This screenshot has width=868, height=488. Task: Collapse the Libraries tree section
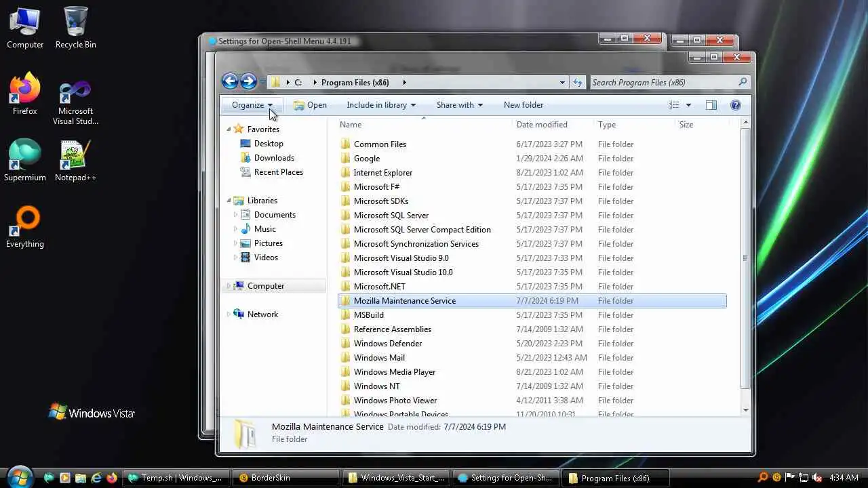coord(229,201)
